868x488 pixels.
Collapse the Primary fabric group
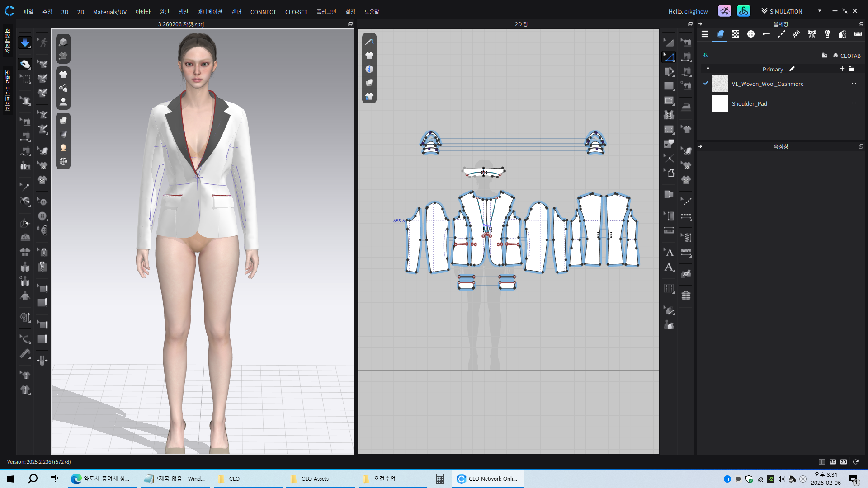pyautogui.click(x=708, y=69)
